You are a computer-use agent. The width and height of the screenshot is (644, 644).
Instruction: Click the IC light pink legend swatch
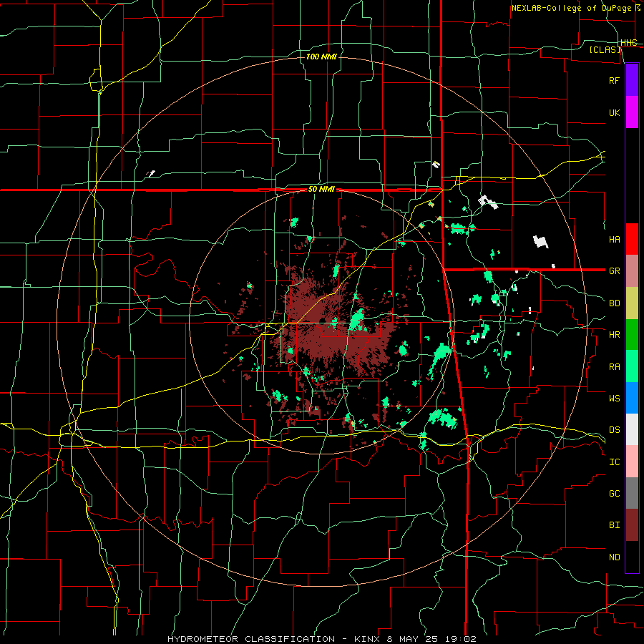632,462
